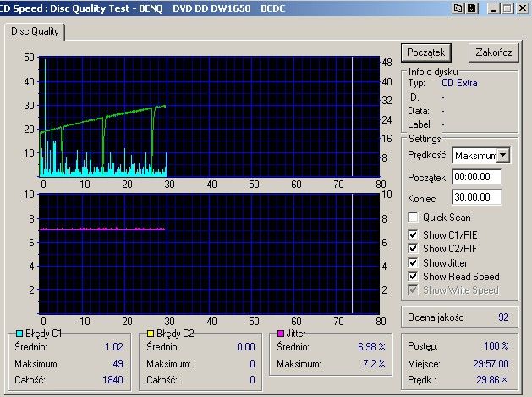Click the cyan Błędy C1 color swatch
The height and width of the screenshot is (397, 532).
click(x=19, y=334)
